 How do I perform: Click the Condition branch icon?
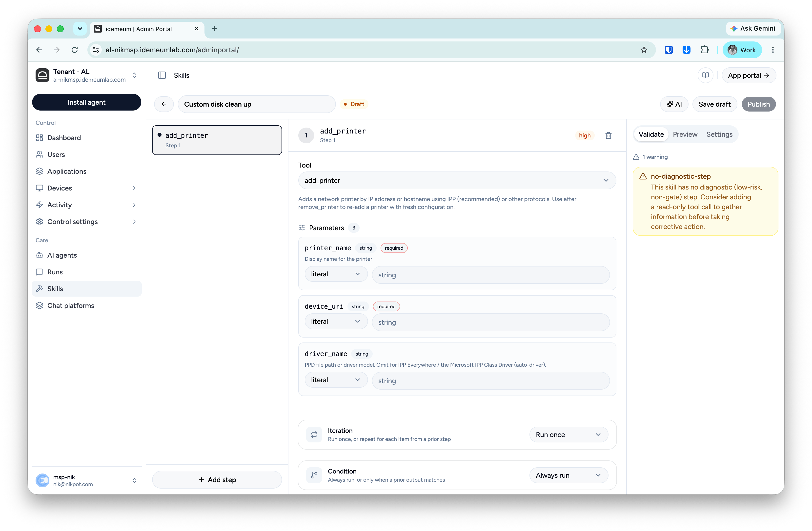click(314, 475)
